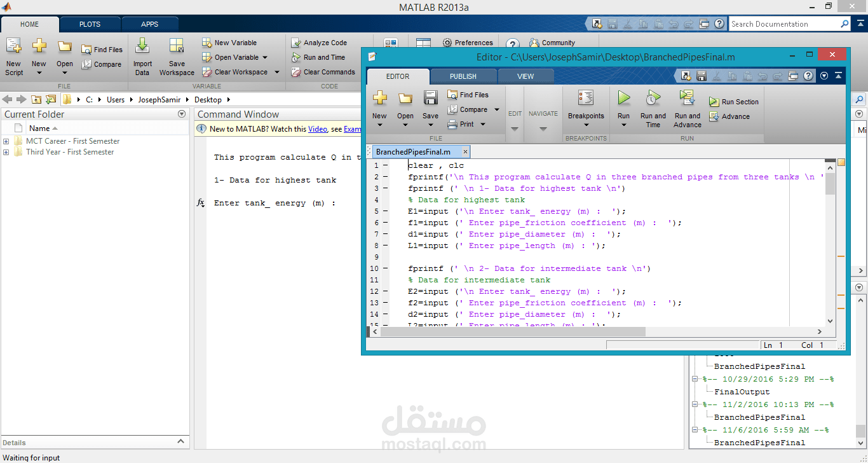Toggle breakpoint dash on editor line 13

click(385, 303)
